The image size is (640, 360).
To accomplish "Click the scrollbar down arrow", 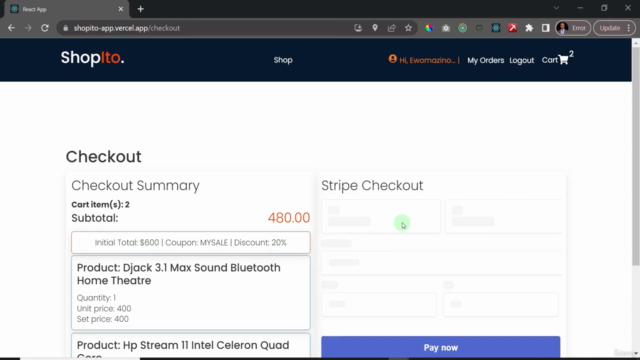I will pos(636,353).
